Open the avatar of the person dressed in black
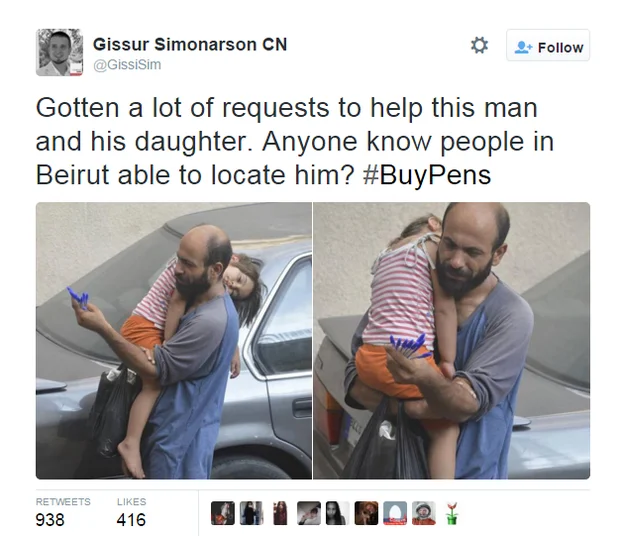The height and width of the screenshot is (536, 620). (251, 513)
